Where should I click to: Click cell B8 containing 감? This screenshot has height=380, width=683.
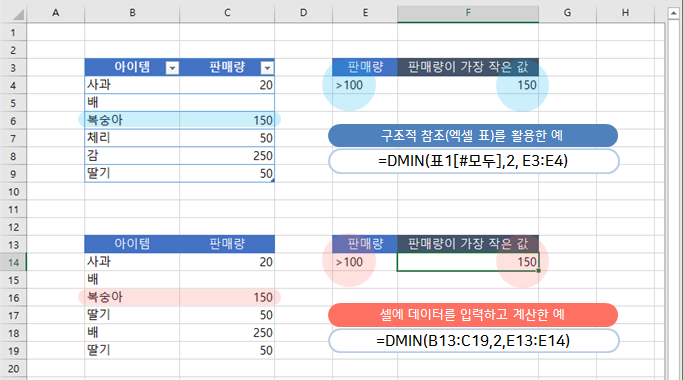(x=132, y=156)
